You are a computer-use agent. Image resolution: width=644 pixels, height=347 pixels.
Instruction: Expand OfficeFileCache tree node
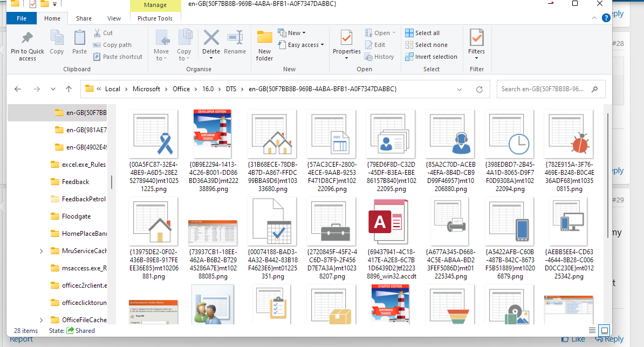(x=41, y=320)
